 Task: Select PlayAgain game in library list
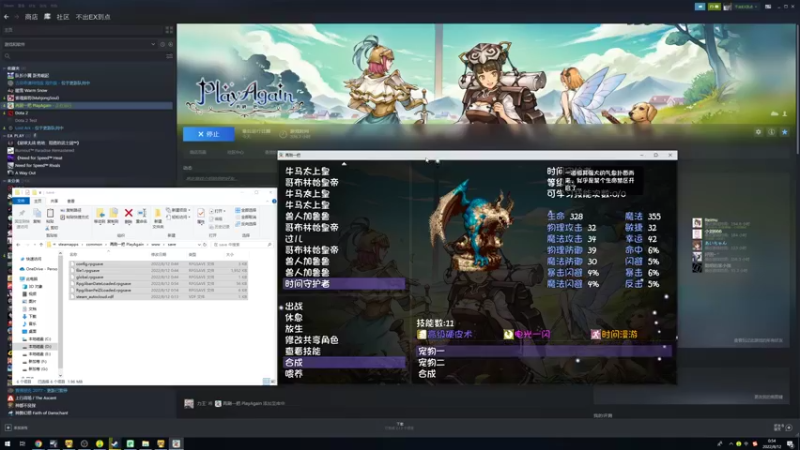[87, 106]
